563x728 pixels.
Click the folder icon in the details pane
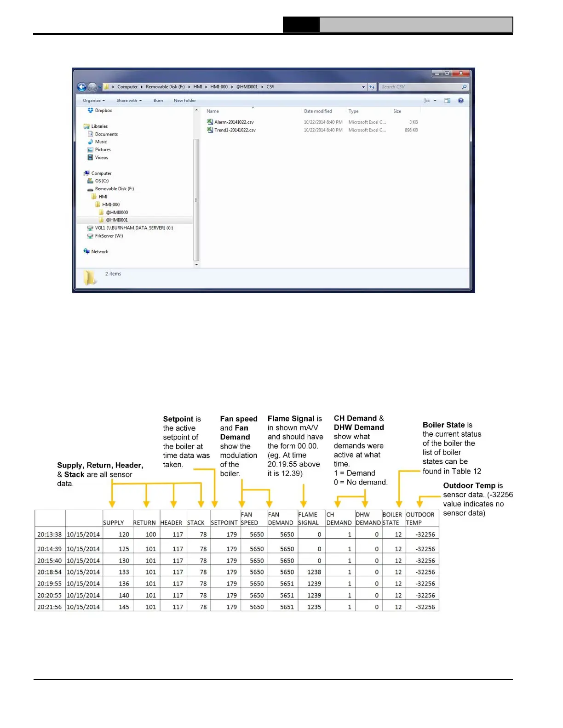tap(90, 277)
